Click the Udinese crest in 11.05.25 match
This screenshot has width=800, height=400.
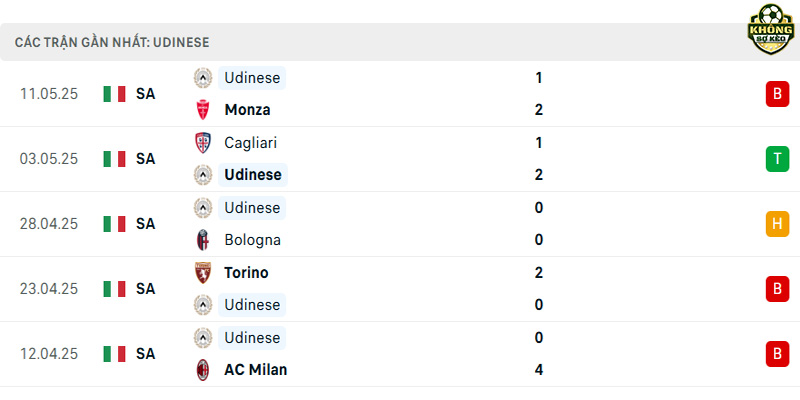coord(203,78)
